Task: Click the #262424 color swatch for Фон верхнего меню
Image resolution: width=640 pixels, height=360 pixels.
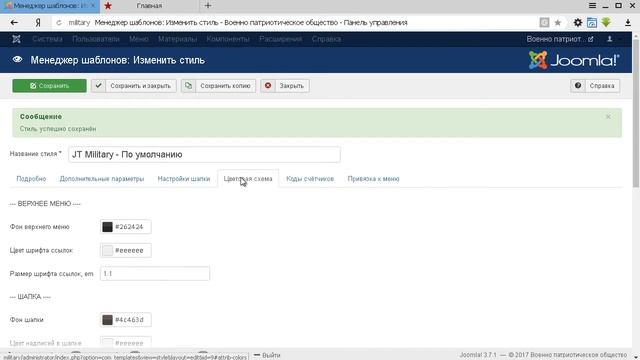Action: click(107, 227)
